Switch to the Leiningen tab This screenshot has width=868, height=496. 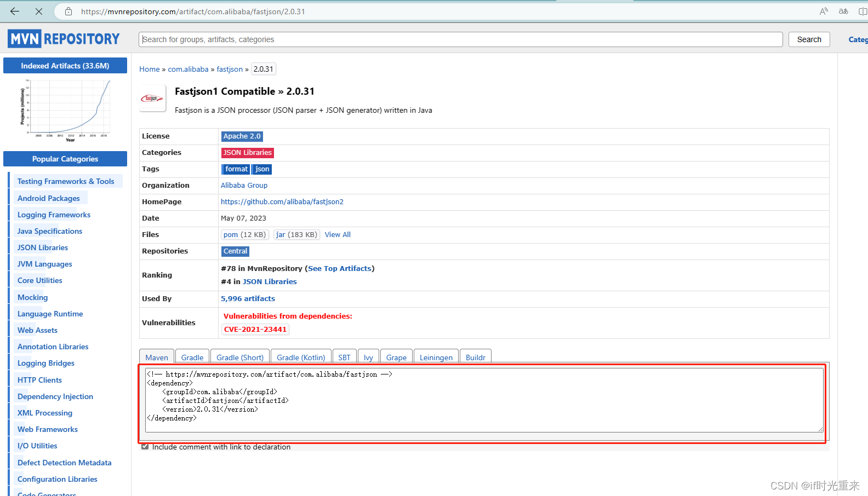pos(436,357)
